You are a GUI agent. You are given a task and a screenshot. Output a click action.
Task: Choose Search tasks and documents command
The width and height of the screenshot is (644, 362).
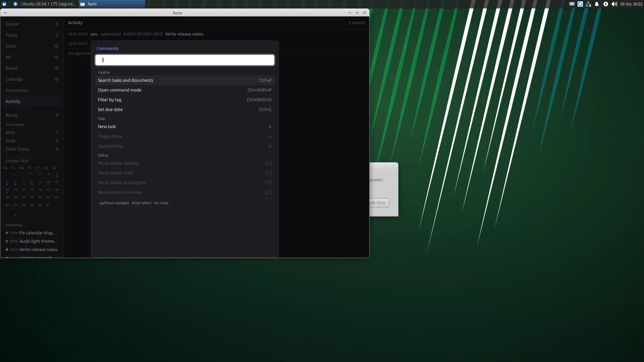(x=185, y=80)
